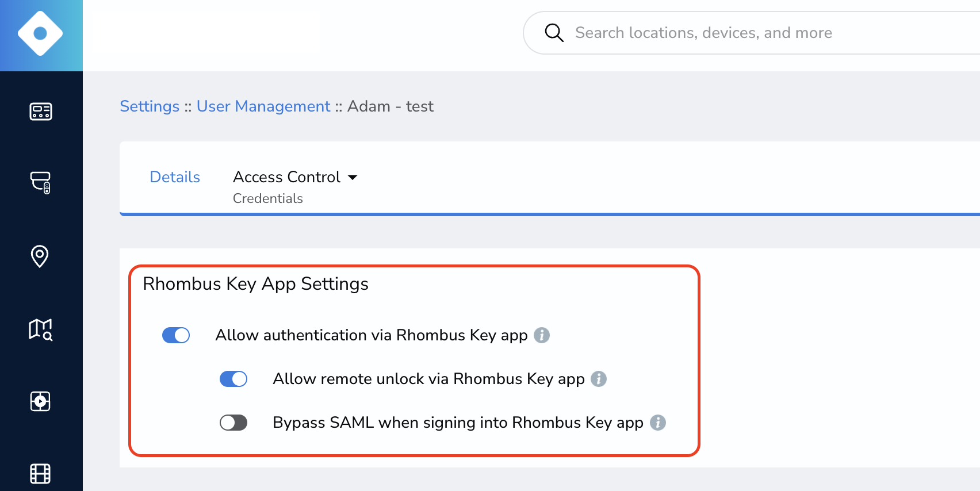This screenshot has width=980, height=491.
Task: Show info for Allow remote unlock setting
Action: (599, 379)
